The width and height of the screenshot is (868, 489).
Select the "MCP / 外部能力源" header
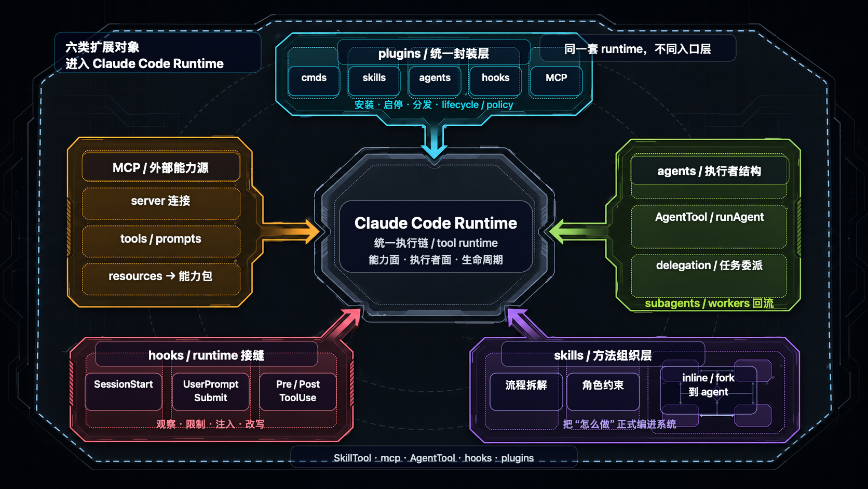(161, 167)
